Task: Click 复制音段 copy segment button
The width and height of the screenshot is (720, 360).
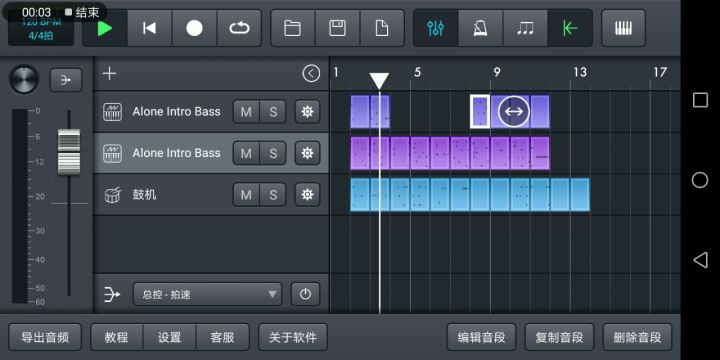Action: [x=559, y=338]
